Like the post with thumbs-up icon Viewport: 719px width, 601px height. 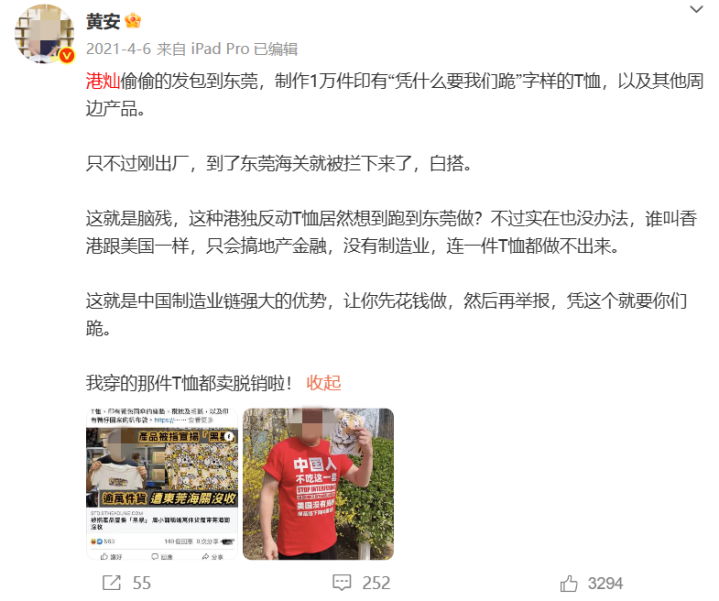[569, 583]
